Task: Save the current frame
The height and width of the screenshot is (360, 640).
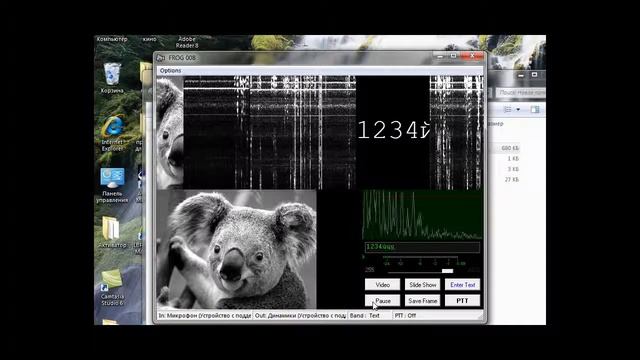Action: 422,301
